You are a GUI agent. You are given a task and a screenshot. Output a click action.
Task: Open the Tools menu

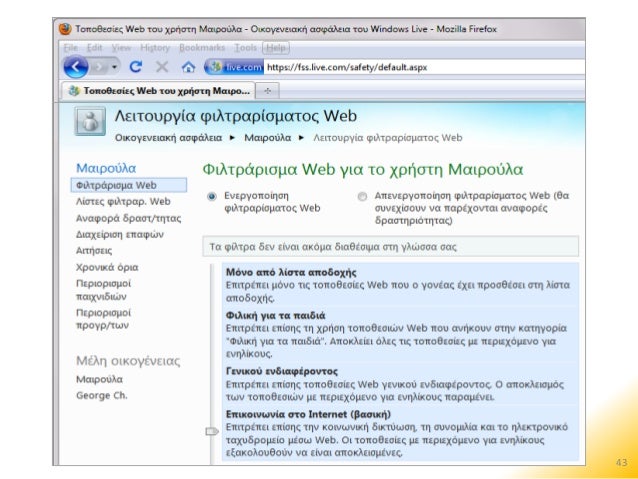(x=245, y=48)
